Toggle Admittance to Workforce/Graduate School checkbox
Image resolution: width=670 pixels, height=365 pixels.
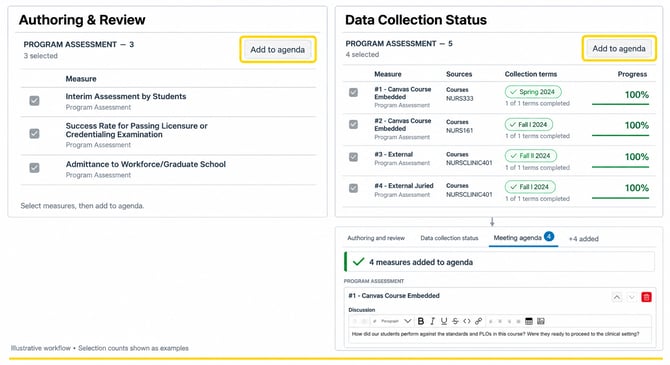(35, 168)
